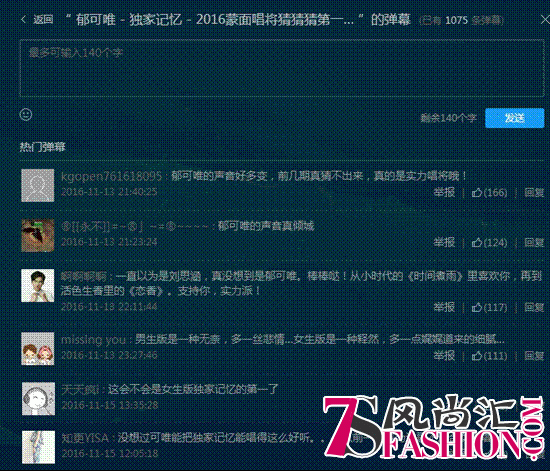
Task: Select username missing you
Action: click(x=93, y=339)
